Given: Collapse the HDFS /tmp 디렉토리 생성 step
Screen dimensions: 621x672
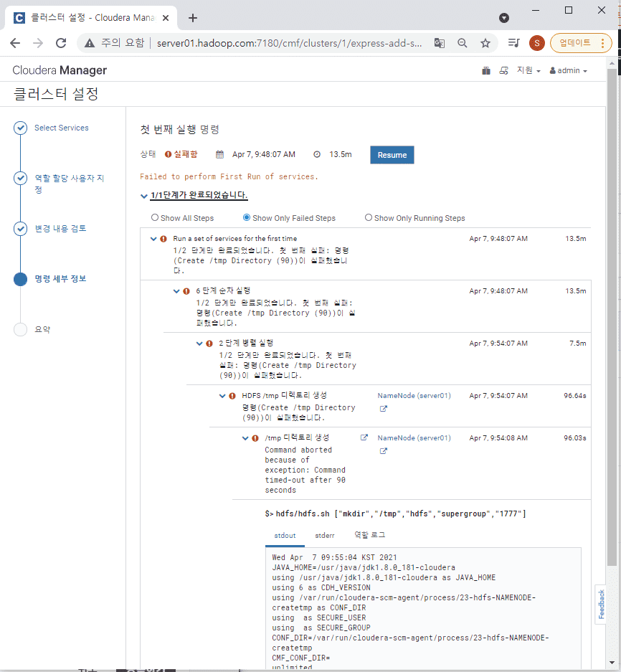Looking at the screenshot, I should 222,396.
